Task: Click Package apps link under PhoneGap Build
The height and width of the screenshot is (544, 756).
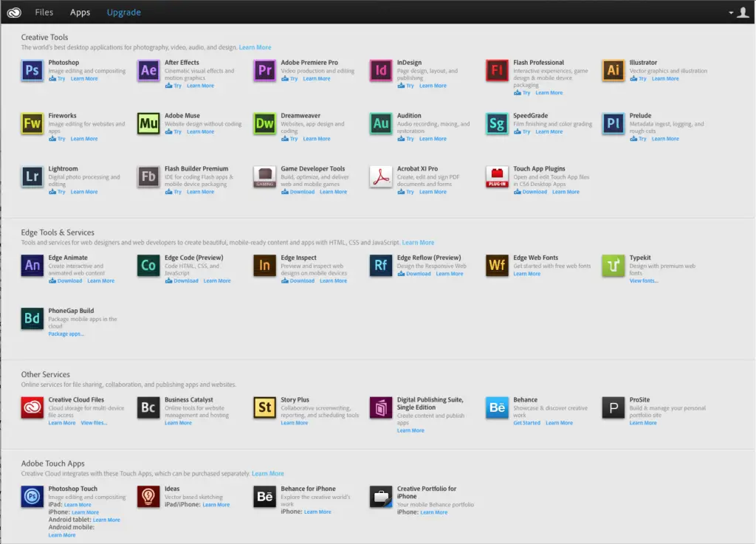Action: [x=66, y=334]
